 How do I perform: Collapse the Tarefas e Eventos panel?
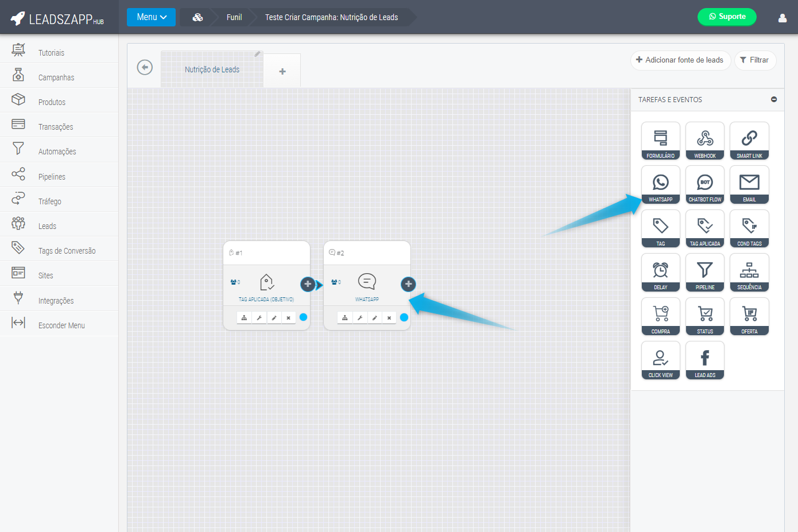pyautogui.click(x=773, y=99)
